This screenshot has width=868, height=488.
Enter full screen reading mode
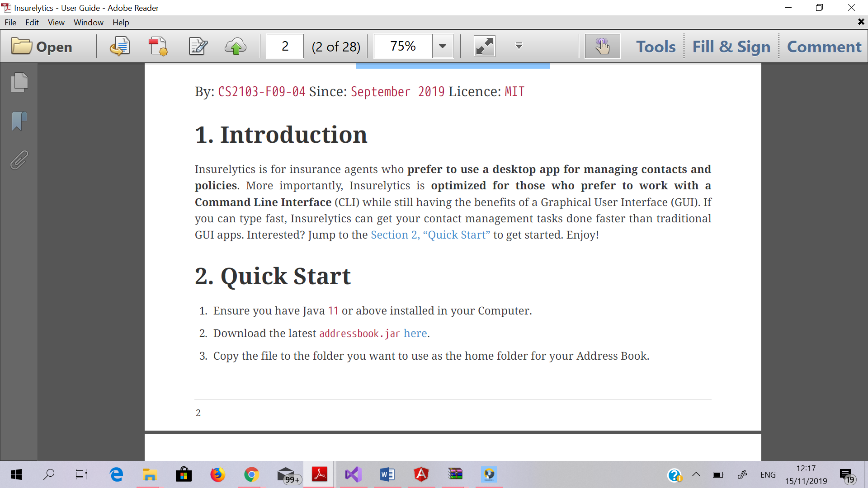(x=484, y=46)
